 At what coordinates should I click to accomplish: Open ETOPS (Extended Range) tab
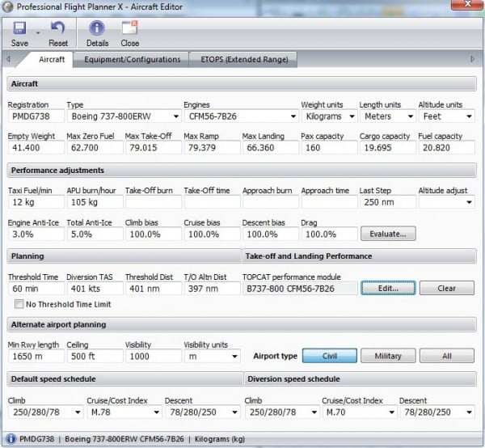(243, 59)
